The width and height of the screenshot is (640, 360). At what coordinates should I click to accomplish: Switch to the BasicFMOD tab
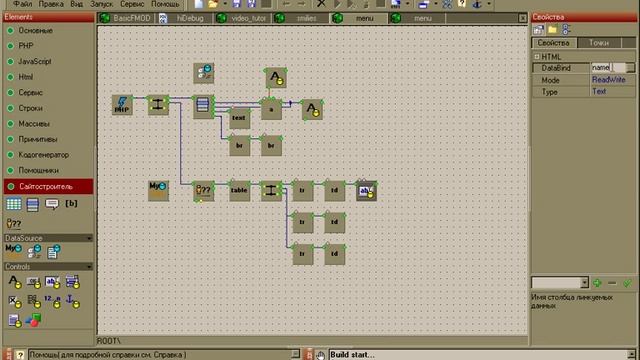tap(127, 18)
